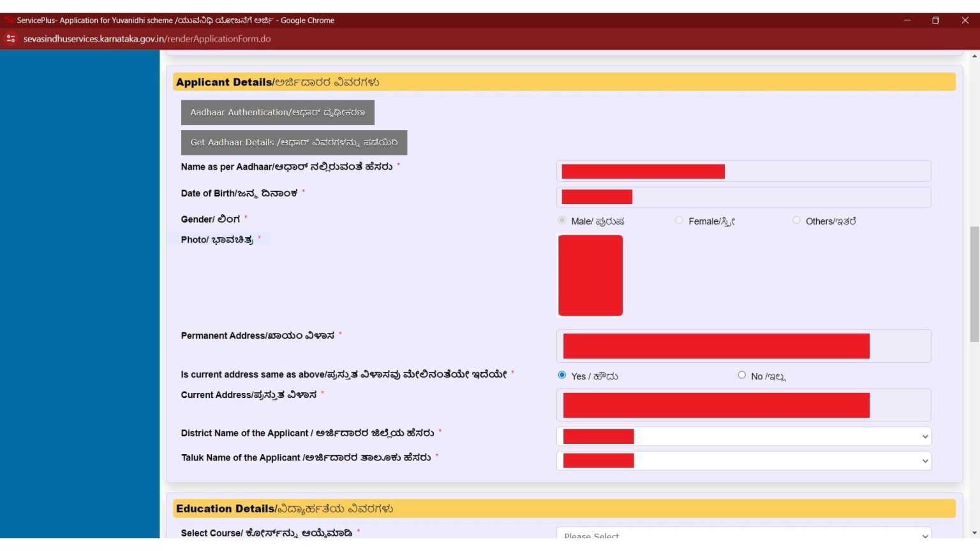Click the Aadhaar Authentication button
Viewport: 980px width, 551px height.
[278, 112]
